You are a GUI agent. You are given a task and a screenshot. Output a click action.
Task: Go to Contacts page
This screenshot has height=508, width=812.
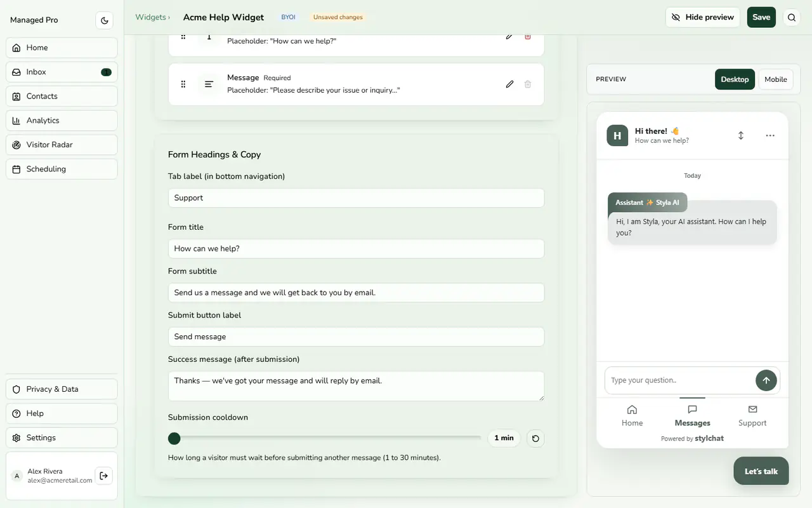click(x=62, y=96)
